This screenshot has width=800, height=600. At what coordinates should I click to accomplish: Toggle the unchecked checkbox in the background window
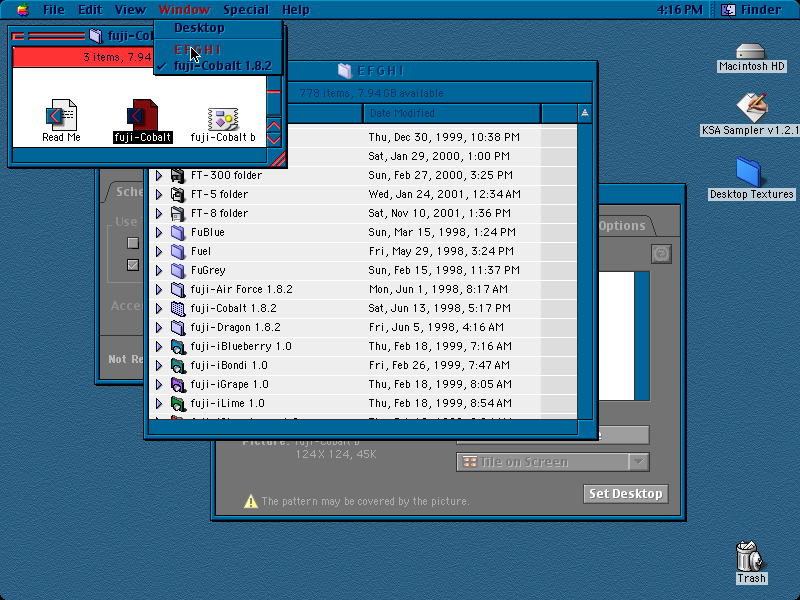[133, 243]
